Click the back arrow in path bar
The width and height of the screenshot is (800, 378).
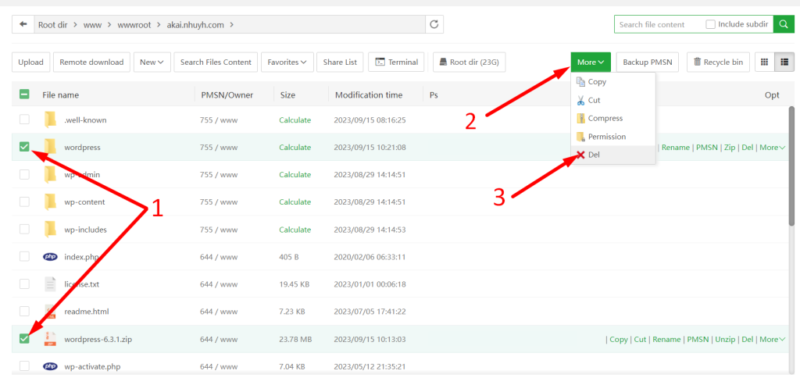22,24
